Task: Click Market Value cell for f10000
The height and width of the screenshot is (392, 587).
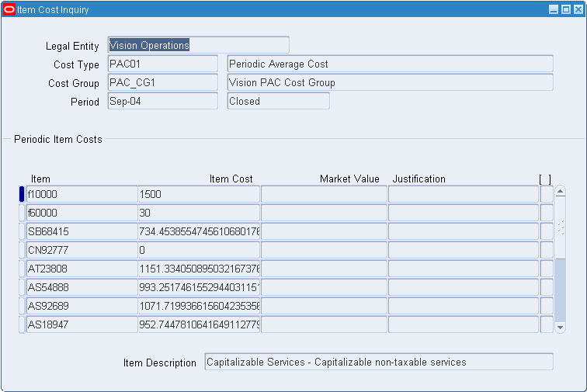Action: tap(324, 194)
